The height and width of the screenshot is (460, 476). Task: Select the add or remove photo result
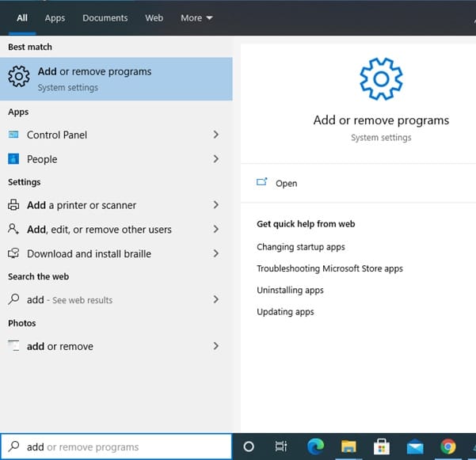point(116,346)
